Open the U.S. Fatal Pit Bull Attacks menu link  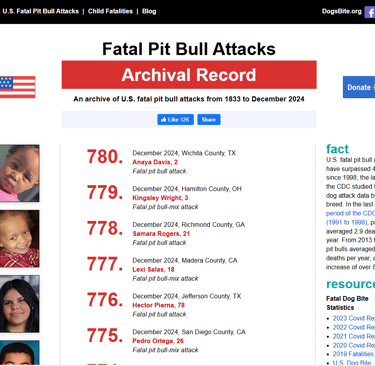[x=40, y=11]
